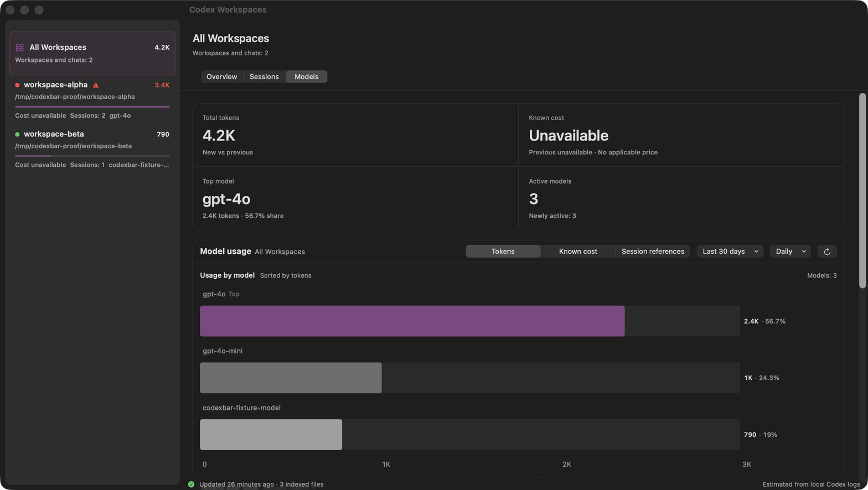Viewport: 868px width, 490px height.
Task: Click the '2.4K tokens · 56.7% share' text
Action: [x=243, y=216]
